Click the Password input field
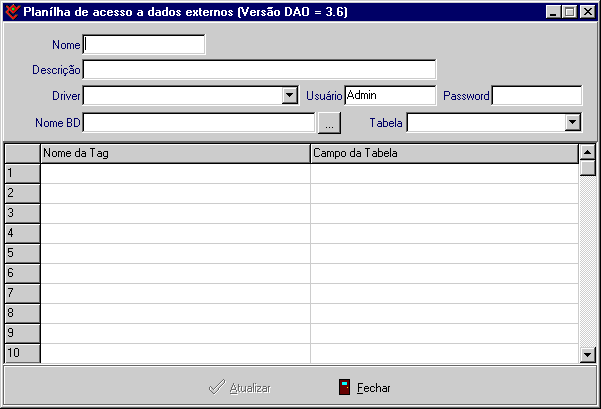 [x=536, y=95]
